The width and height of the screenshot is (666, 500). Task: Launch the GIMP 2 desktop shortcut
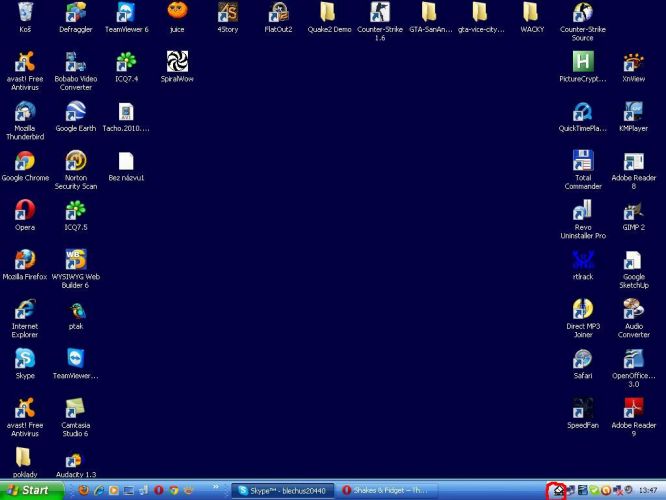pos(633,215)
